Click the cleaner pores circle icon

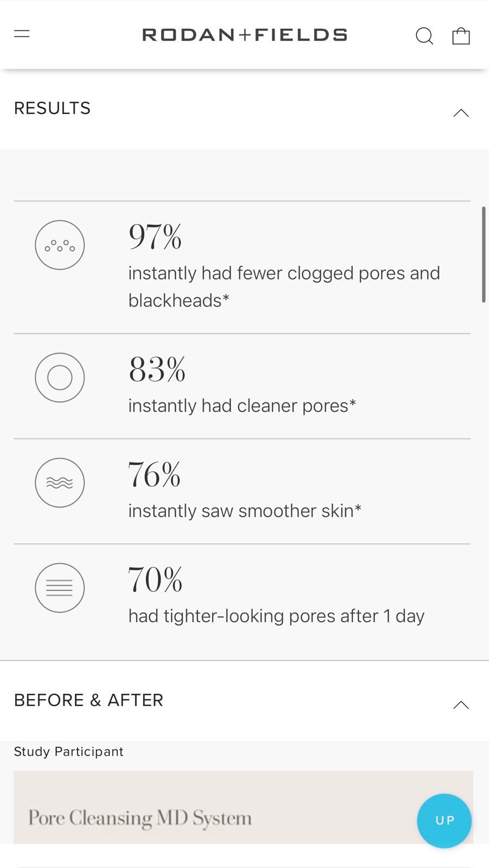click(x=60, y=378)
